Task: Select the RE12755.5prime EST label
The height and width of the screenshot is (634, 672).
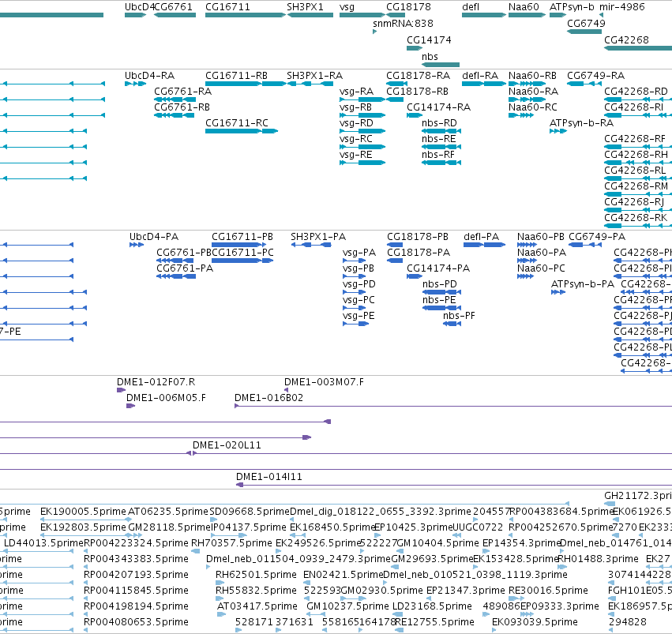Action: [x=434, y=622]
